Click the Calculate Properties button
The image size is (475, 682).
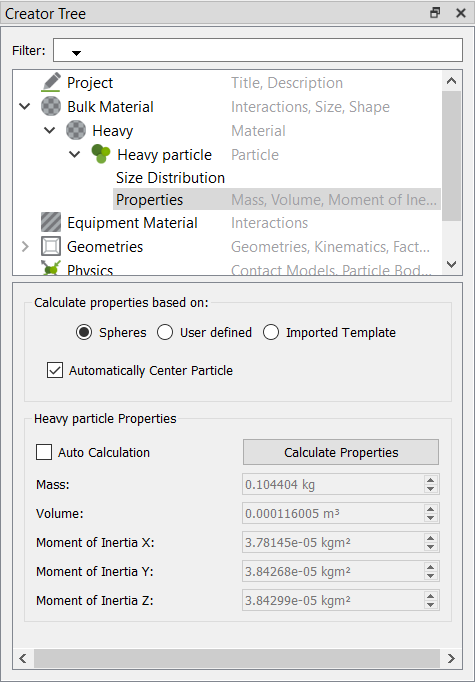341,452
